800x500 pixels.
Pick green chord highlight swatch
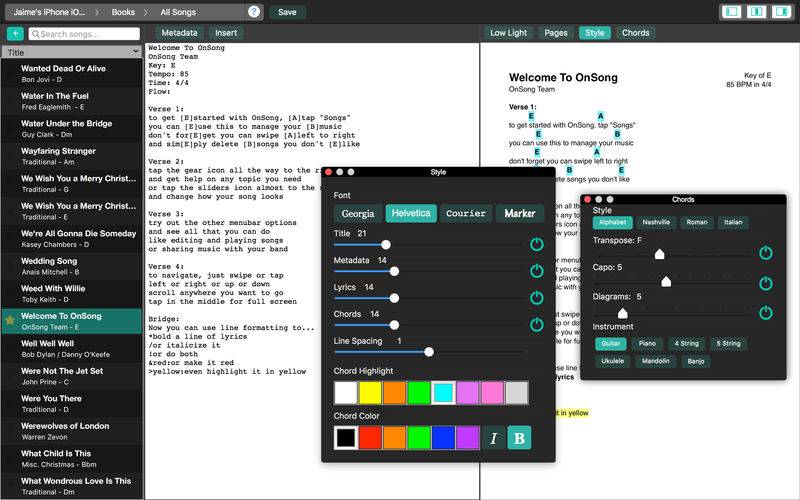tap(419, 393)
